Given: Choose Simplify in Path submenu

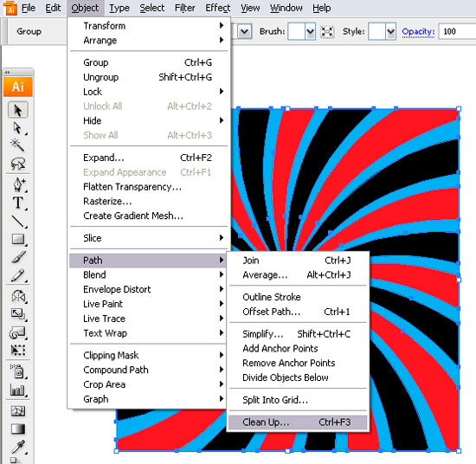Looking at the screenshot, I should pos(298,334).
